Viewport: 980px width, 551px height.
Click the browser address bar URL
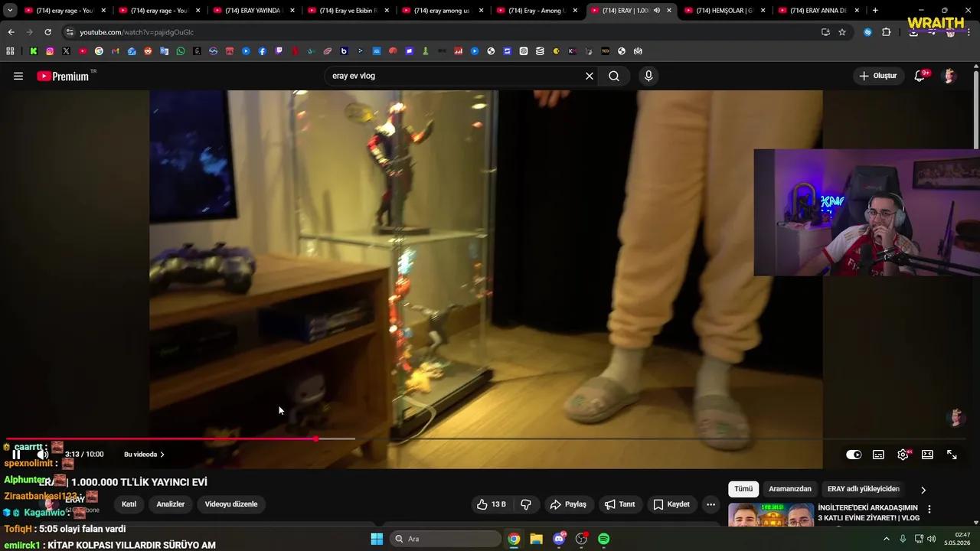(x=137, y=32)
